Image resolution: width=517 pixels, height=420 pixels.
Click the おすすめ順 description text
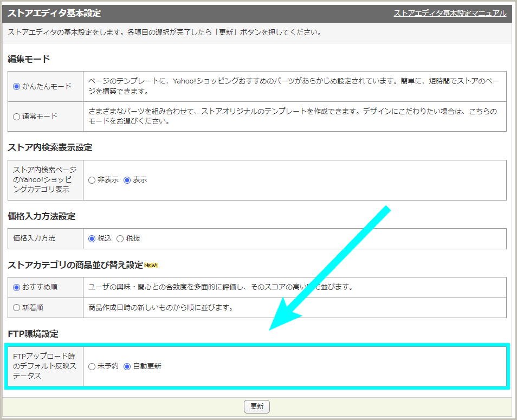click(221, 287)
